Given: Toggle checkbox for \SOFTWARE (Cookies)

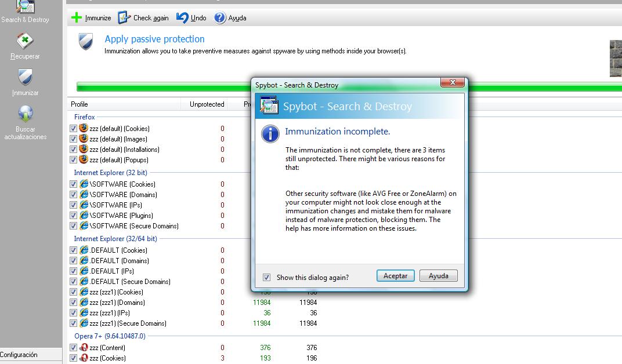Looking at the screenshot, I should click(73, 184).
